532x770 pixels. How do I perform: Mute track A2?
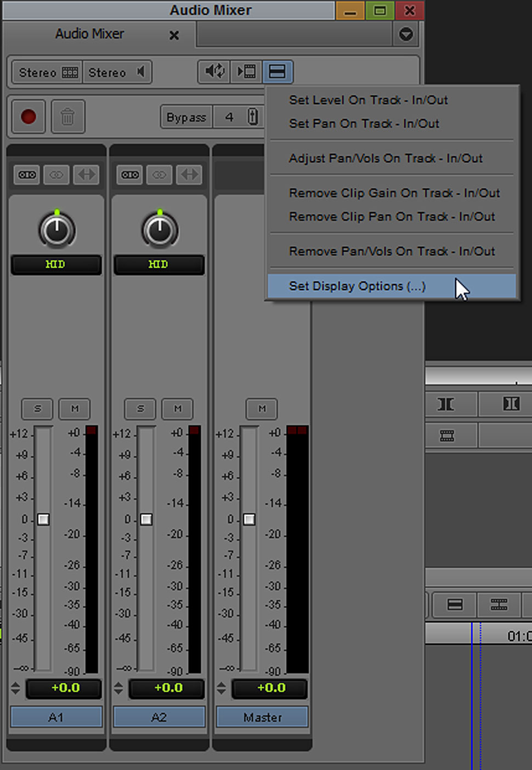tap(177, 409)
